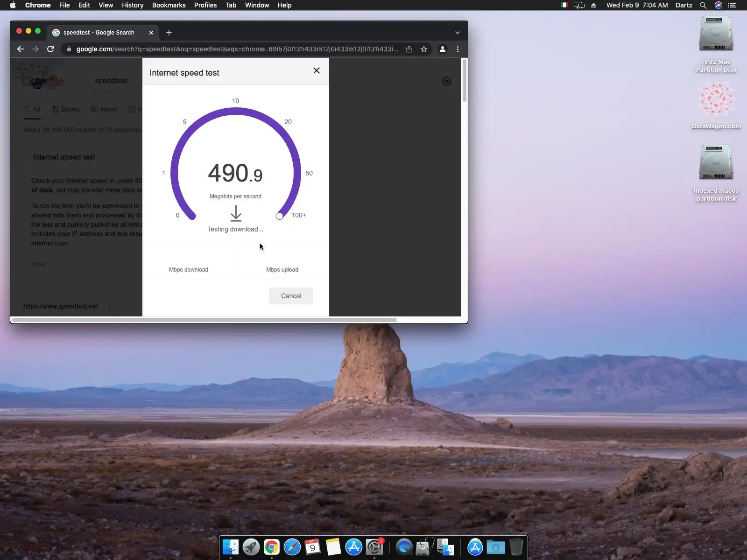Go back using Chrome's back arrow

21,49
